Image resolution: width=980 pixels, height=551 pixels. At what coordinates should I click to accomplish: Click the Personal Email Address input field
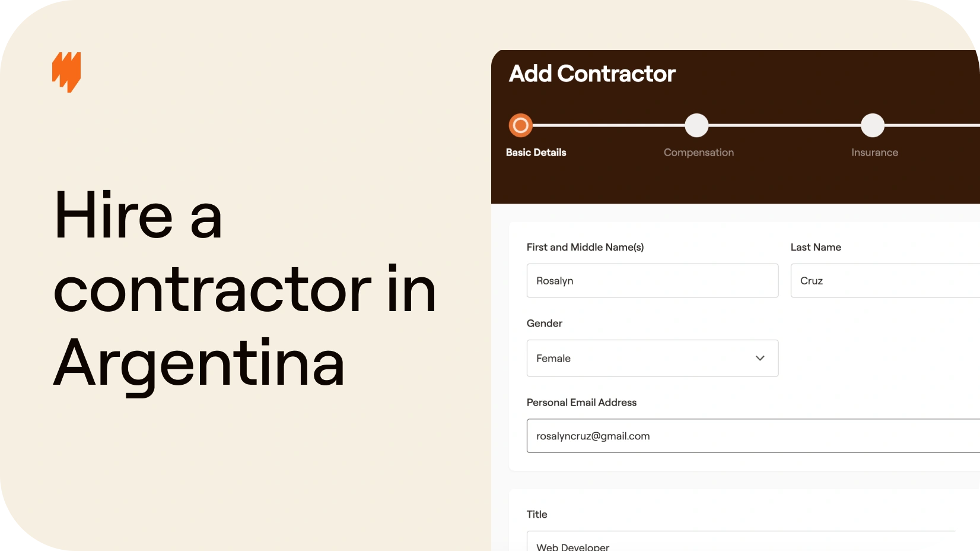(x=753, y=436)
